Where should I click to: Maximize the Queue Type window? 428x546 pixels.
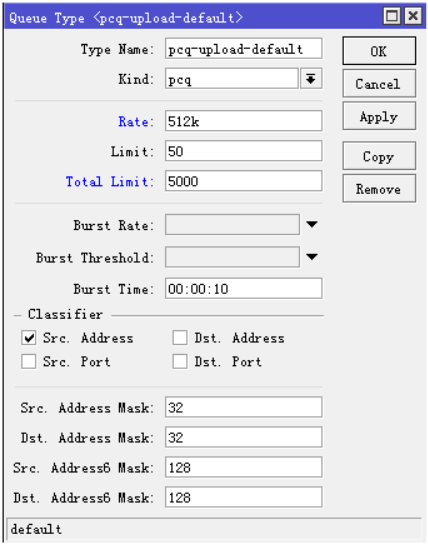point(392,16)
